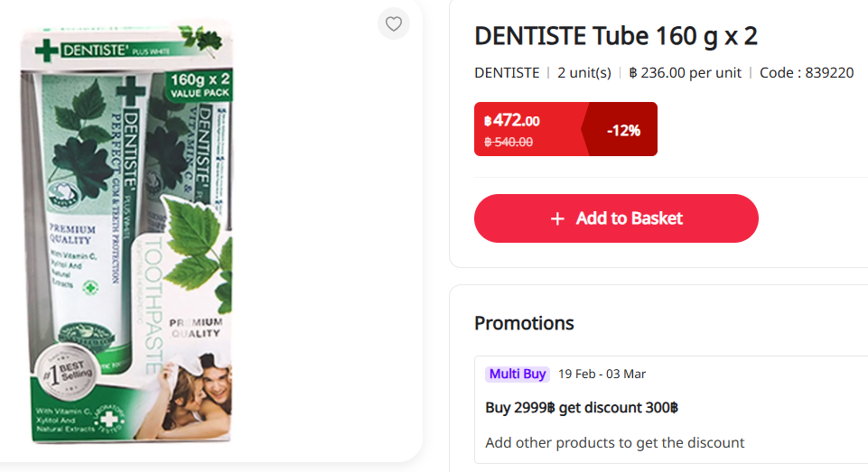Click the Promotions section heading
Viewport: 868px width, 472px height.
[x=524, y=323]
